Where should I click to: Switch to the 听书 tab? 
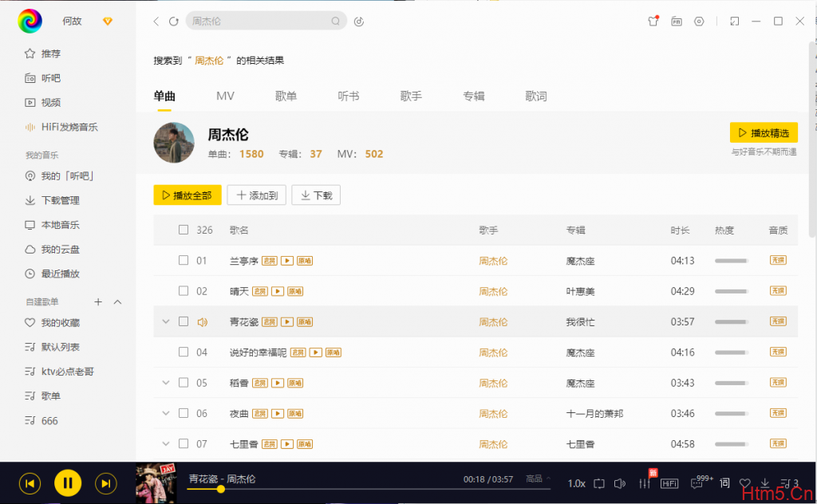click(x=349, y=96)
